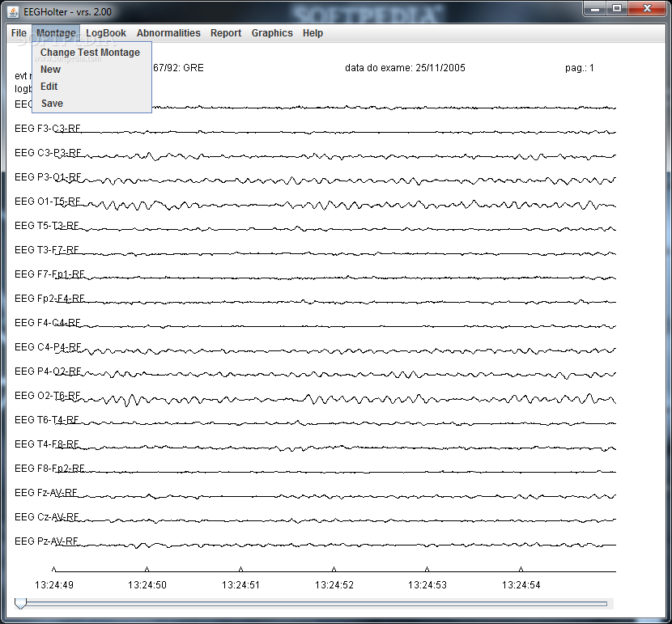672x624 pixels.
Task: Click the 67/92: GRE header text
Action: coord(178,68)
